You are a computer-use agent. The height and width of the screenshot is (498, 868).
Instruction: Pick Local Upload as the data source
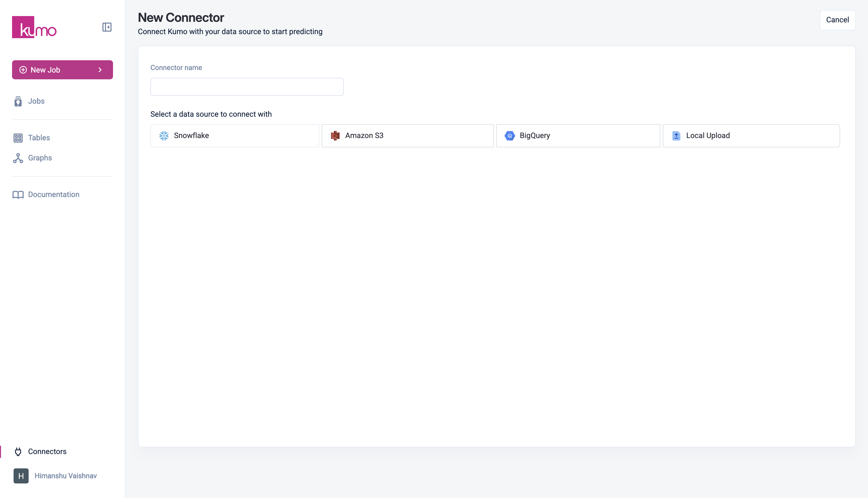pyautogui.click(x=751, y=136)
